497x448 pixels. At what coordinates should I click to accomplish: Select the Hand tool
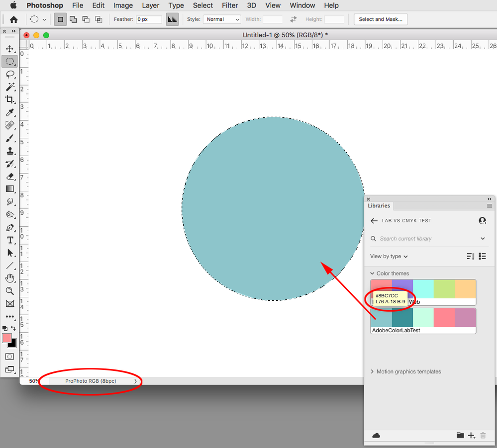[10, 278]
